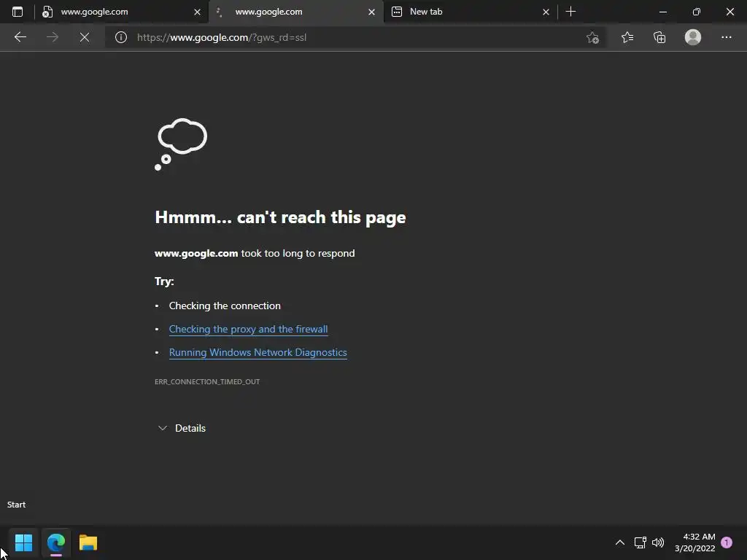Minimize the Edge window
Image resolution: width=747 pixels, height=560 pixels.
pyautogui.click(x=662, y=12)
